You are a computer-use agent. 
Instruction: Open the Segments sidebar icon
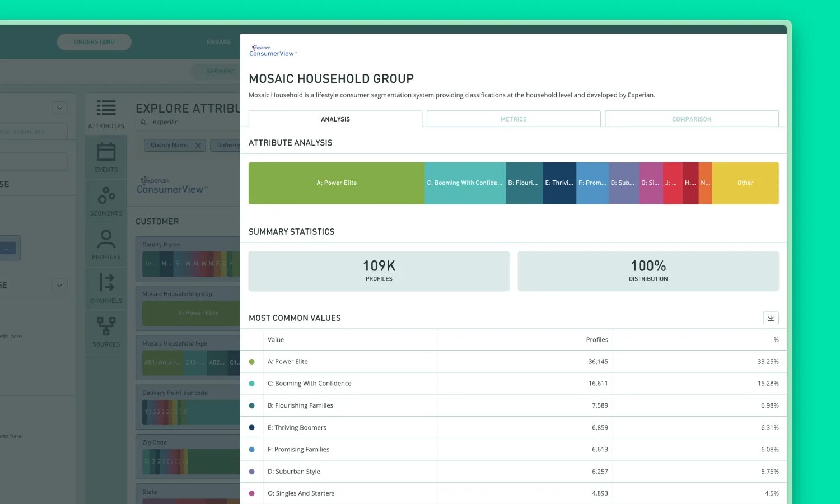tap(106, 202)
